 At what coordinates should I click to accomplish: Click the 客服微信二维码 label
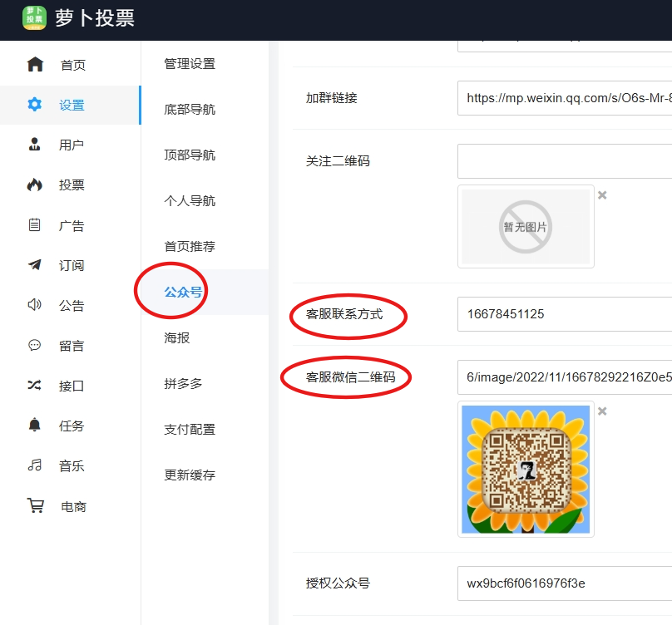(351, 377)
